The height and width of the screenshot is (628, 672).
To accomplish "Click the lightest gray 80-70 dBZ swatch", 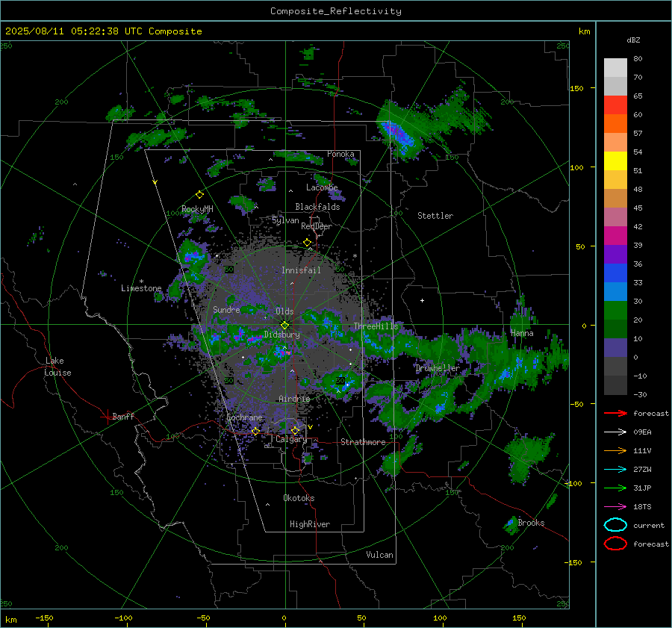I will point(615,68).
